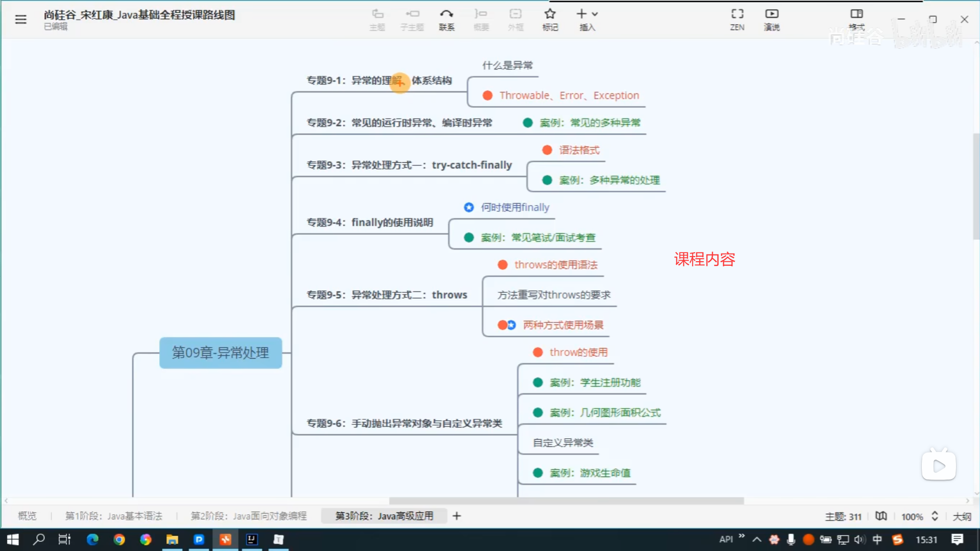Enter ZEN mode
The width and height of the screenshot is (980, 551).
click(737, 19)
